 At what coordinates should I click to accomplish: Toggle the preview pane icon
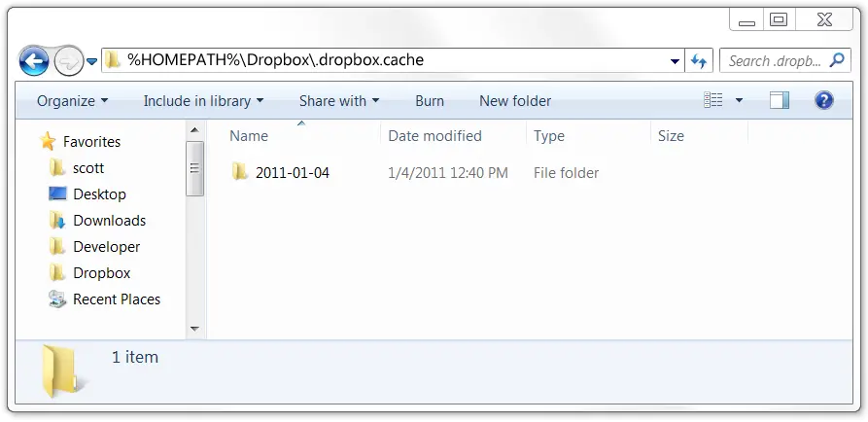point(779,100)
